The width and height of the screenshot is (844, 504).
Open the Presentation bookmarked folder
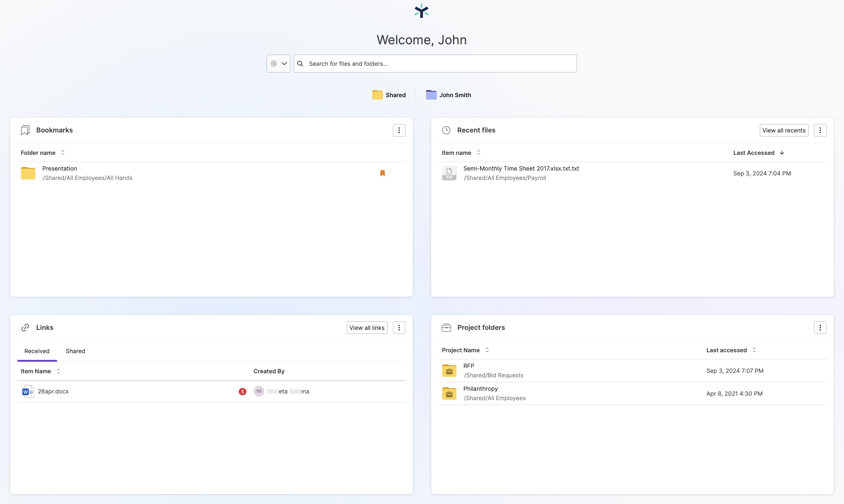point(60,168)
